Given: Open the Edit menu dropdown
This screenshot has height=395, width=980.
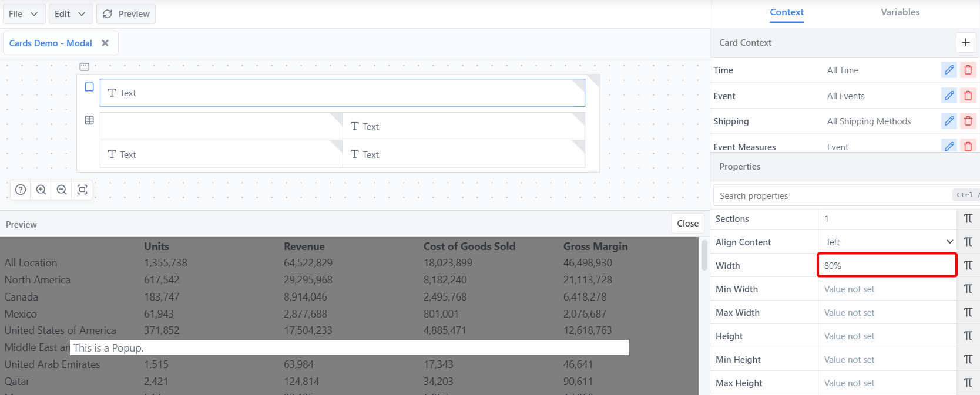Looking at the screenshot, I should (71, 14).
